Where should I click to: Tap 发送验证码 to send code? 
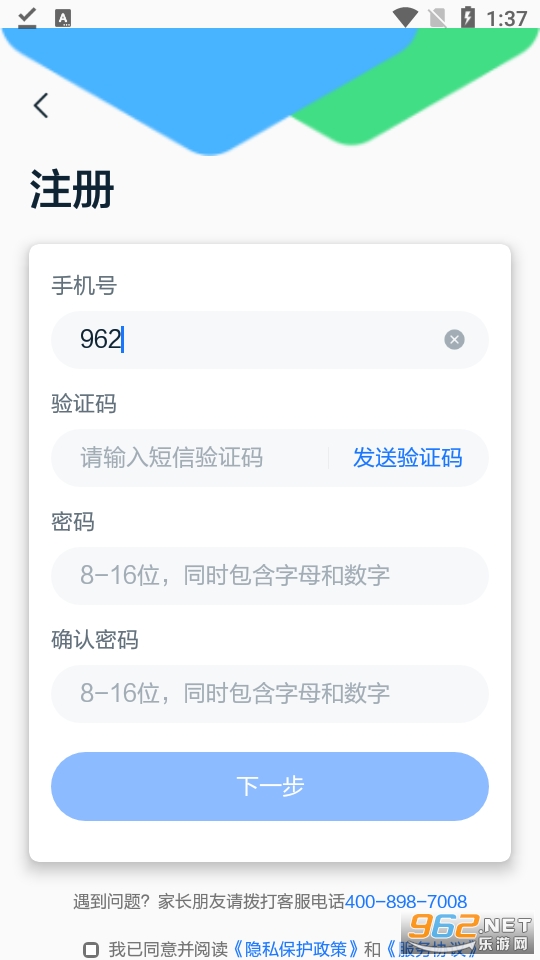pyautogui.click(x=408, y=458)
